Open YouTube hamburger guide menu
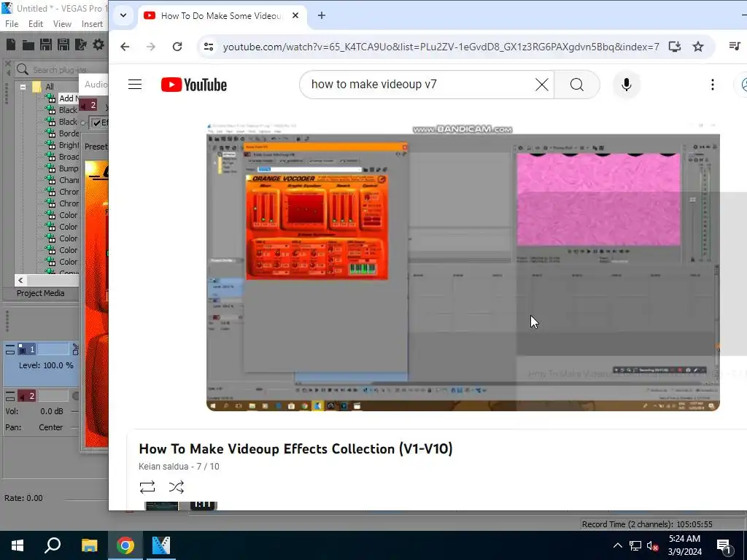The width and height of the screenshot is (747, 560). (135, 85)
